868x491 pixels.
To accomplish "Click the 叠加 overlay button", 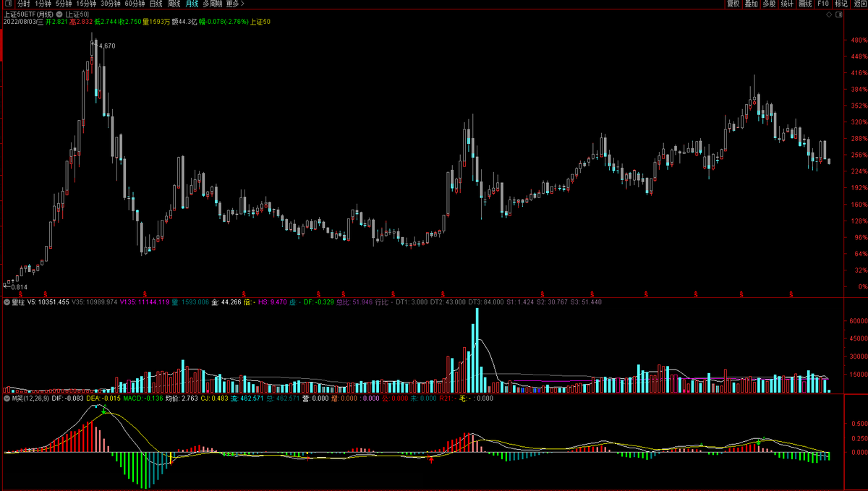I will click(751, 4).
